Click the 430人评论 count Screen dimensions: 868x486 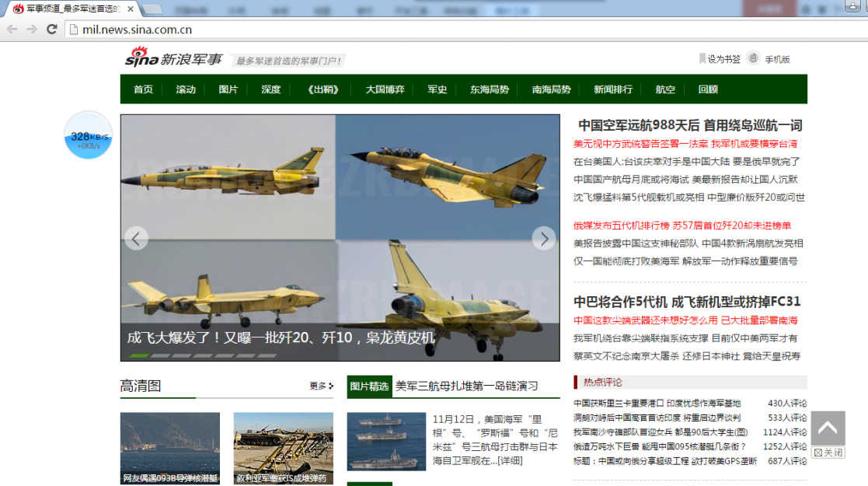(x=787, y=404)
